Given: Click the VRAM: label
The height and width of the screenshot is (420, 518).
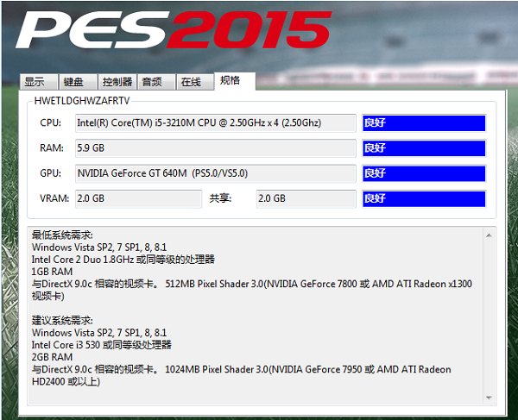Looking at the screenshot, I should pos(54,198).
